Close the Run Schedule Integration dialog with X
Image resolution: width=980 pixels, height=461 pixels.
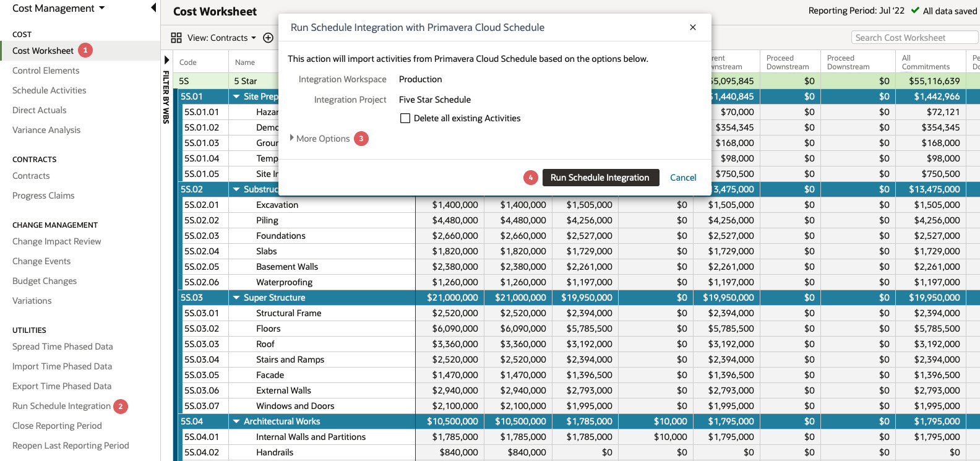click(693, 27)
